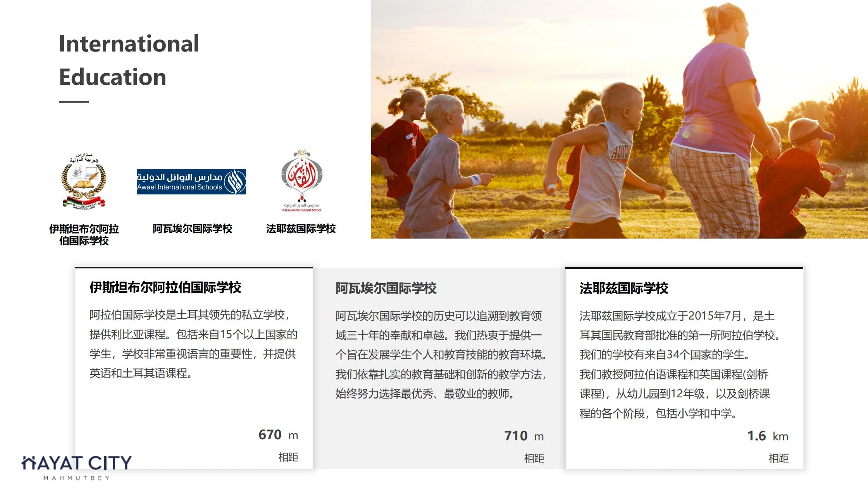This screenshot has width=868, height=488.
Task: Select the 伊斯坦布尔阿拉伯国际学校 card title
Action: (165, 287)
